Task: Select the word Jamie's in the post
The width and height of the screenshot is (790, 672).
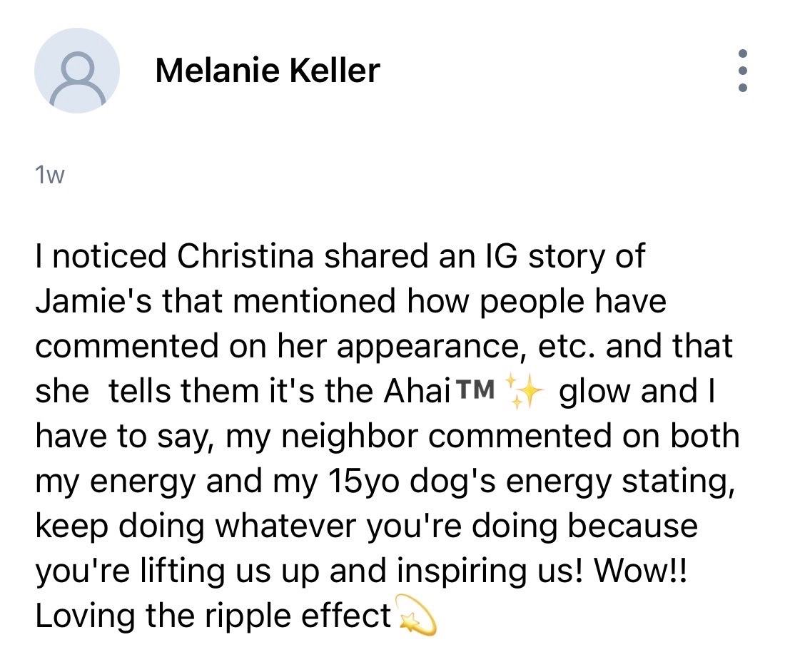Action: point(93,301)
